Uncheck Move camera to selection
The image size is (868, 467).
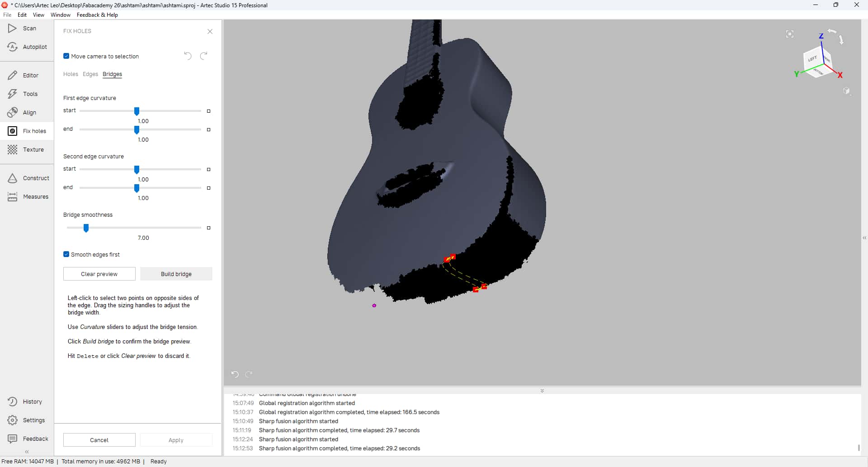pos(66,56)
